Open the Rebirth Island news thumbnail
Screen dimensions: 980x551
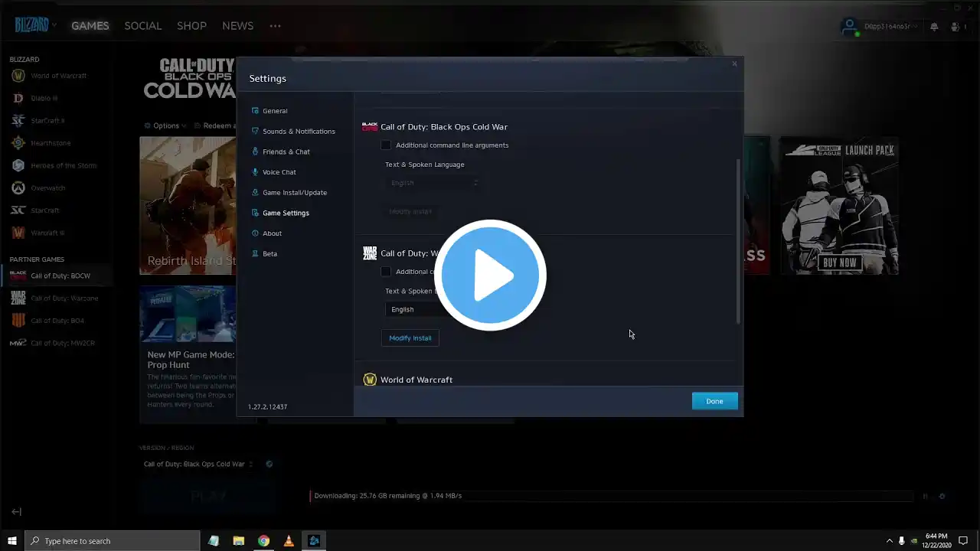click(188, 205)
